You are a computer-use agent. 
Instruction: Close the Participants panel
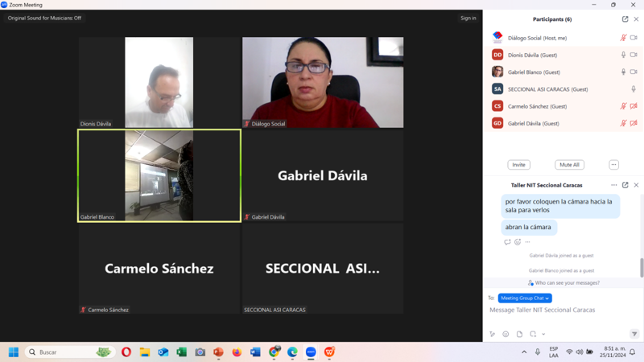[636, 19]
